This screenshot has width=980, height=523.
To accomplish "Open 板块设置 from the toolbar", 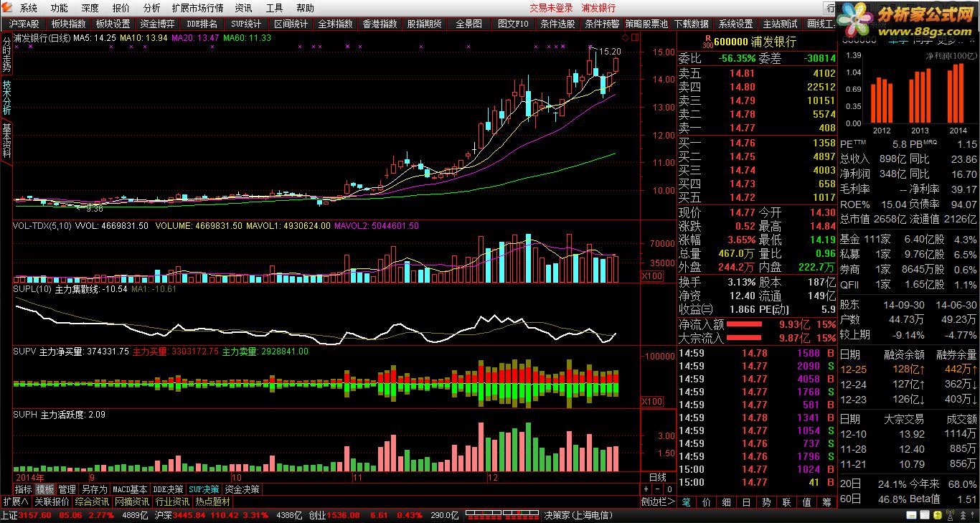I will pos(113,24).
